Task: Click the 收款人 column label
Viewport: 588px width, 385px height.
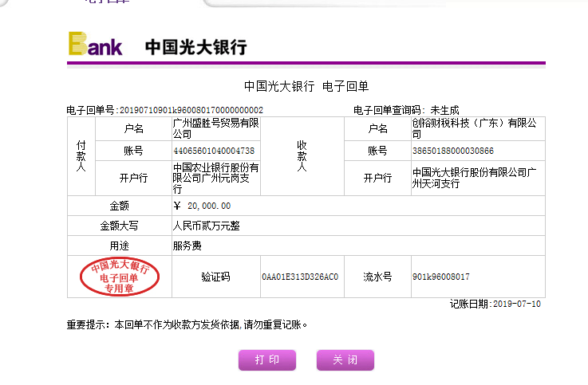Action: coord(302,156)
